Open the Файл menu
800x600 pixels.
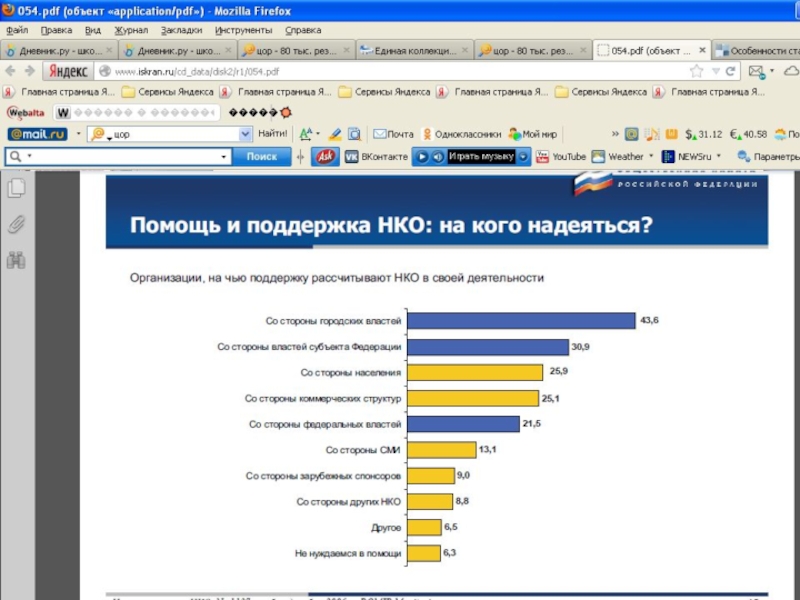[17, 30]
